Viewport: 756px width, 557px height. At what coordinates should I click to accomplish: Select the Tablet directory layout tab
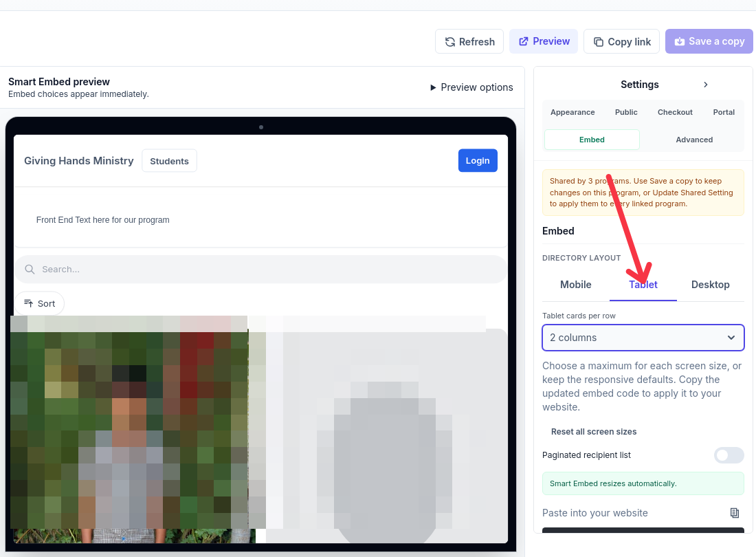643,285
